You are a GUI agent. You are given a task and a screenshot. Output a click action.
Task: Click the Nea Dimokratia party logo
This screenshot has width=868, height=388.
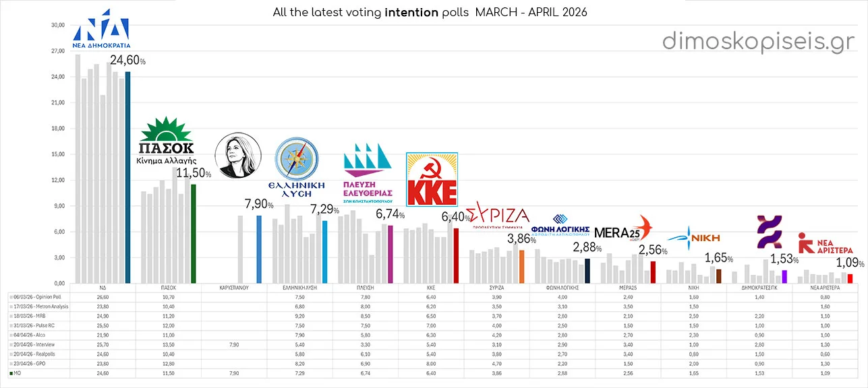[100, 33]
